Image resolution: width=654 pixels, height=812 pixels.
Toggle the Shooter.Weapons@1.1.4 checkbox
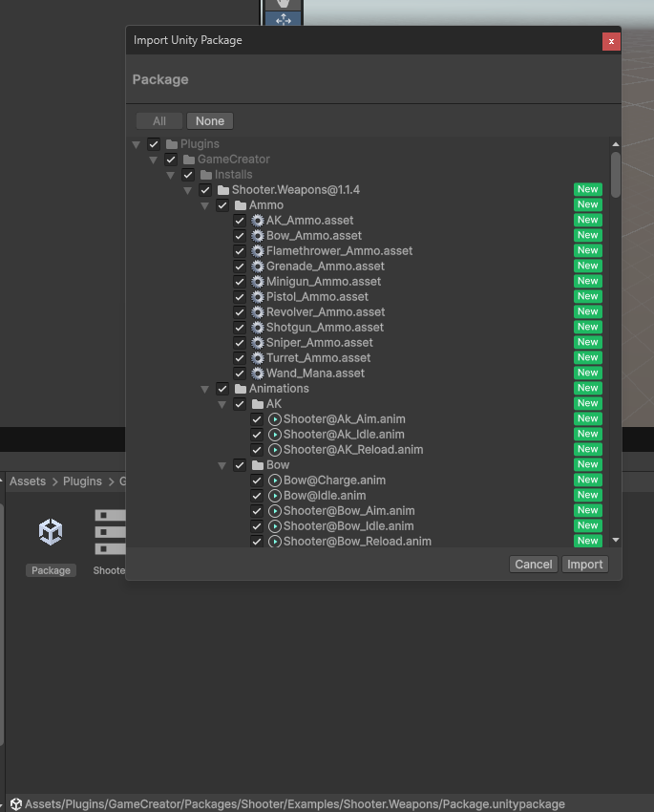click(205, 190)
